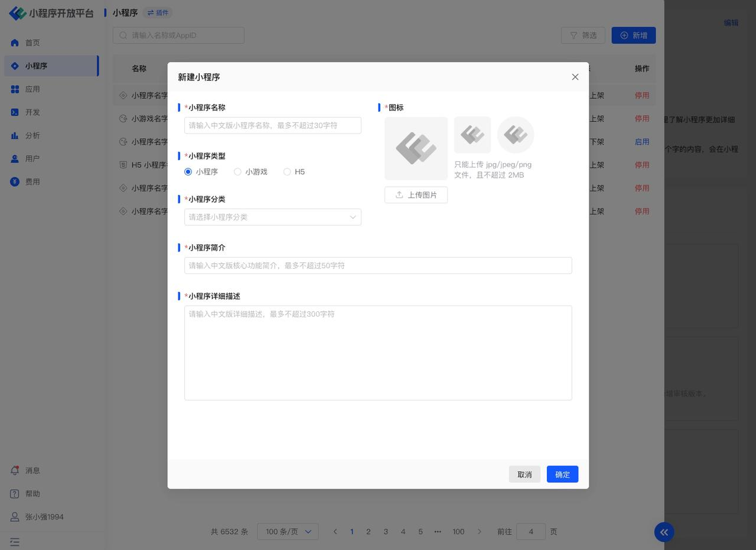Go to page 3 in pagination

[386, 532]
